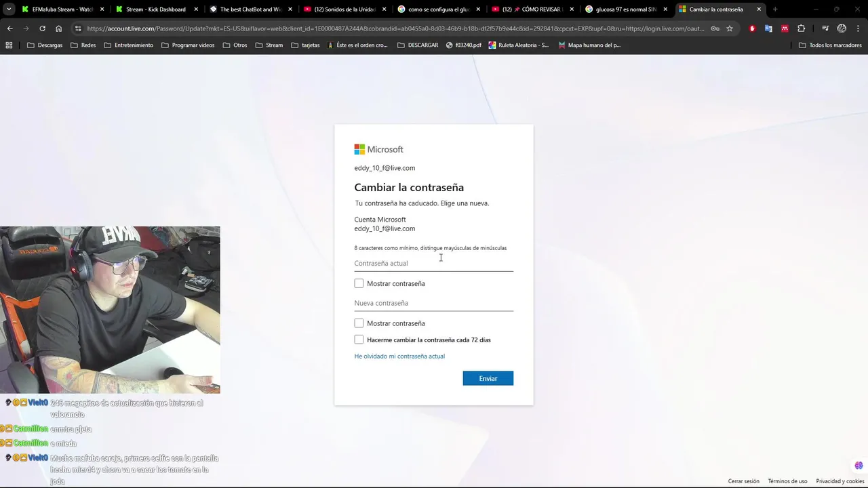Enable Hacerme cambiar la contraseña cada 72 días
Viewport: 868px width, 488px height.
click(x=359, y=340)
